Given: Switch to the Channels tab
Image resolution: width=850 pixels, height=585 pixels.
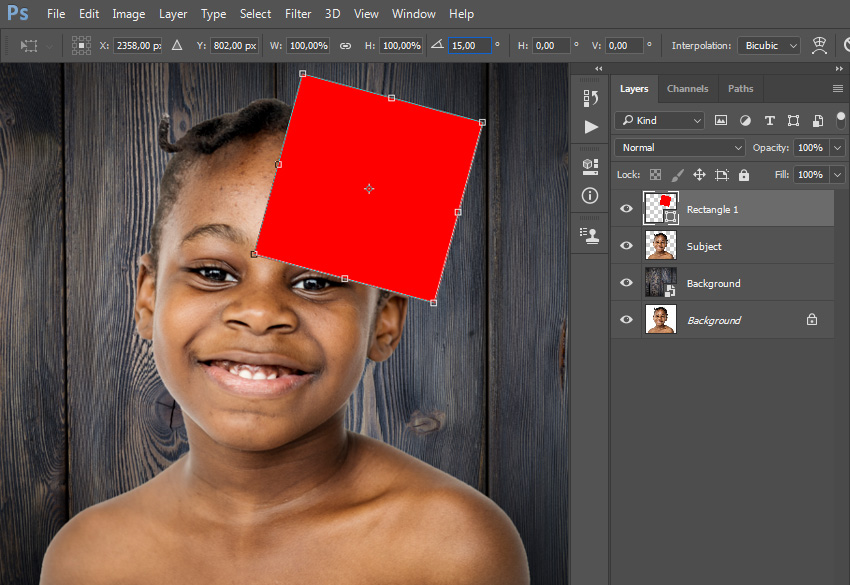Looking at the screenshot, I should [687, 88].
